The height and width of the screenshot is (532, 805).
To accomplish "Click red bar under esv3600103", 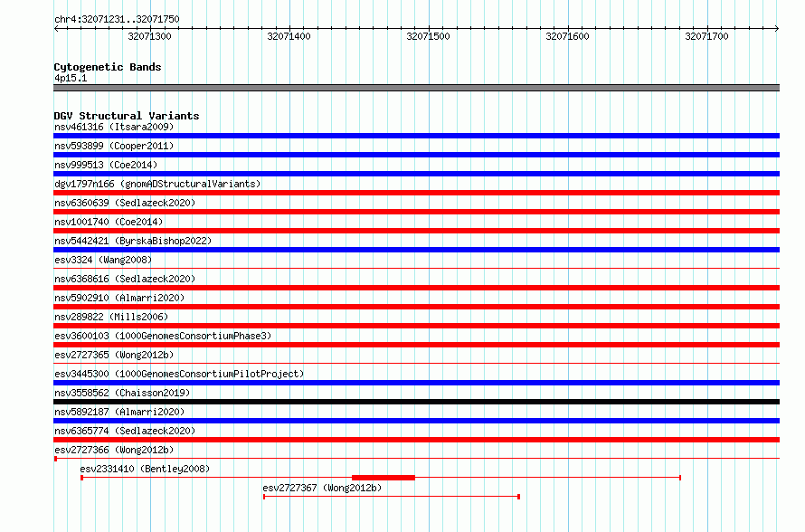I will pos(416,345).
